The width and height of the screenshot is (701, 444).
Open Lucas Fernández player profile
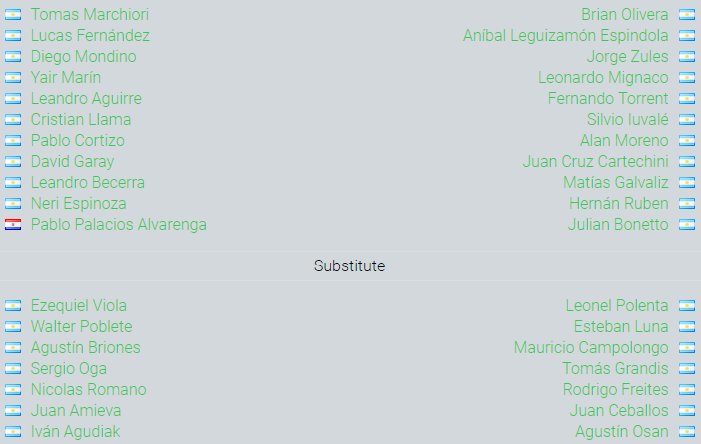pyautogui.click(x=90, y=36)
